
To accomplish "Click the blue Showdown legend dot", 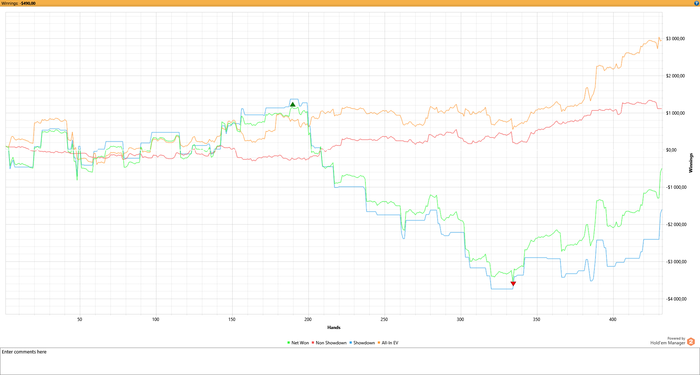I will pos(351,343).
